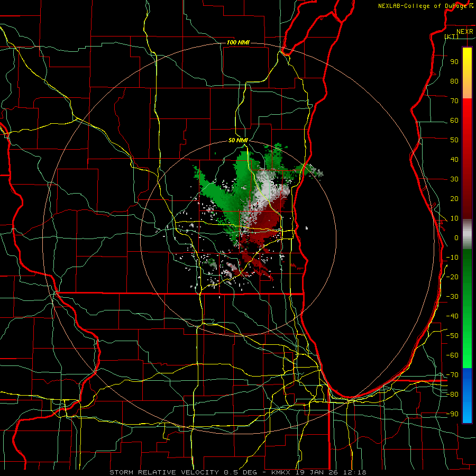Click the -90 value on velocity scale
The image size is (476, 476).
point(452,414)
